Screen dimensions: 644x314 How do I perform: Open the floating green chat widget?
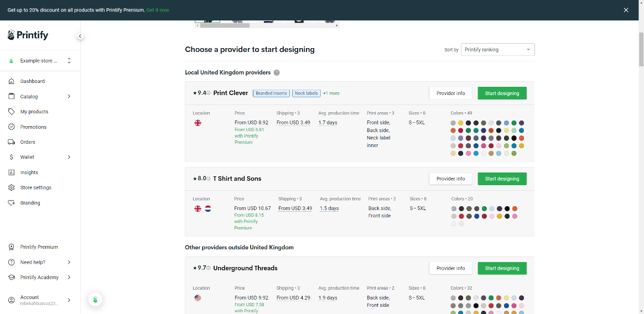(95, 300)
